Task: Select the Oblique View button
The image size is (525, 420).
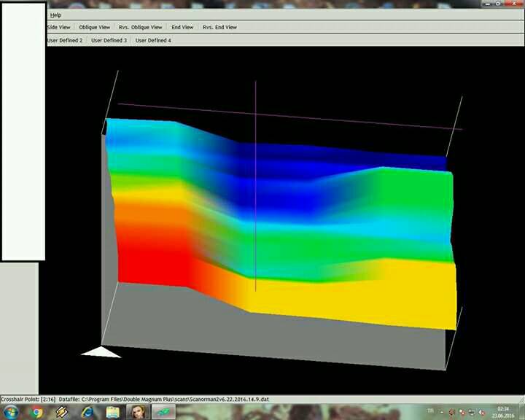Action: (94, 27)
